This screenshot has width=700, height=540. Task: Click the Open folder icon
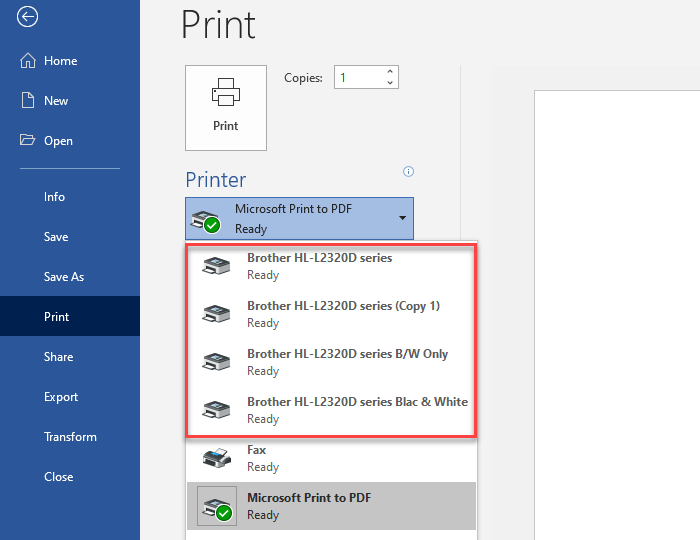pos(27,140)
